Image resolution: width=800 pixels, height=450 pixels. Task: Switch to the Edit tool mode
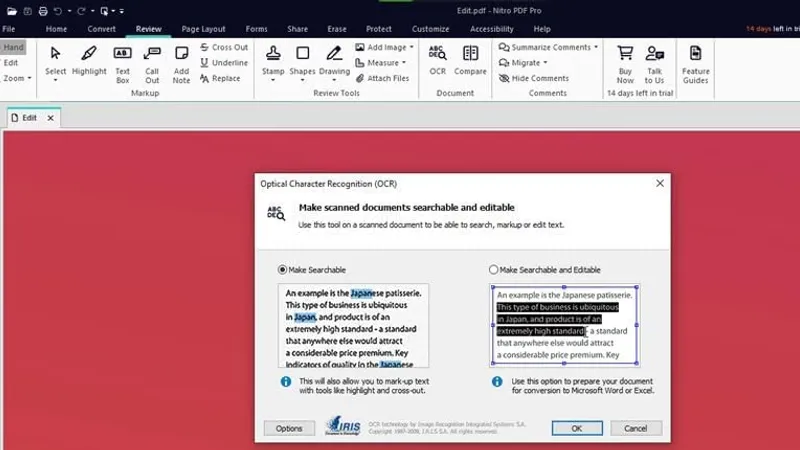pos(11,63)
